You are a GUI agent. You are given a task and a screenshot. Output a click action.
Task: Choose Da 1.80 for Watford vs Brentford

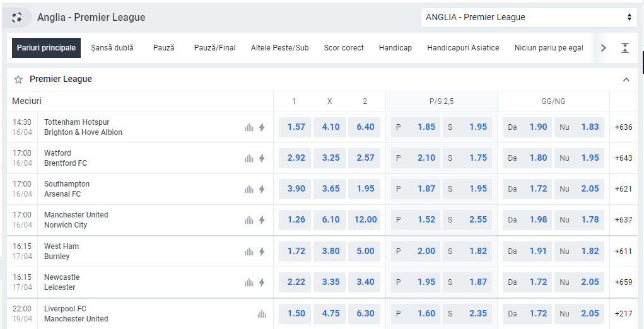tap(527, 158)
